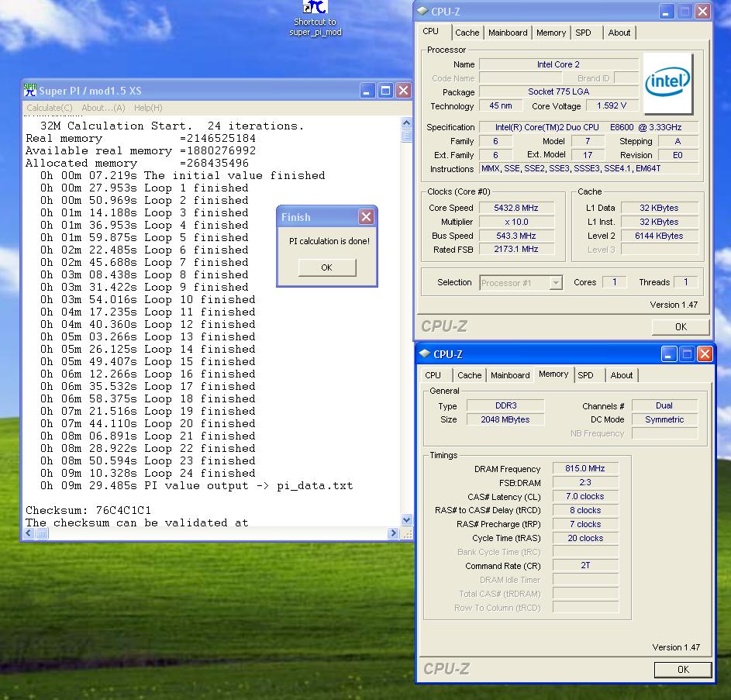Open the About...(A) menu in Super PI
Image resolution: width=731 pixels, height=700 pixels.
coord(103,108)
